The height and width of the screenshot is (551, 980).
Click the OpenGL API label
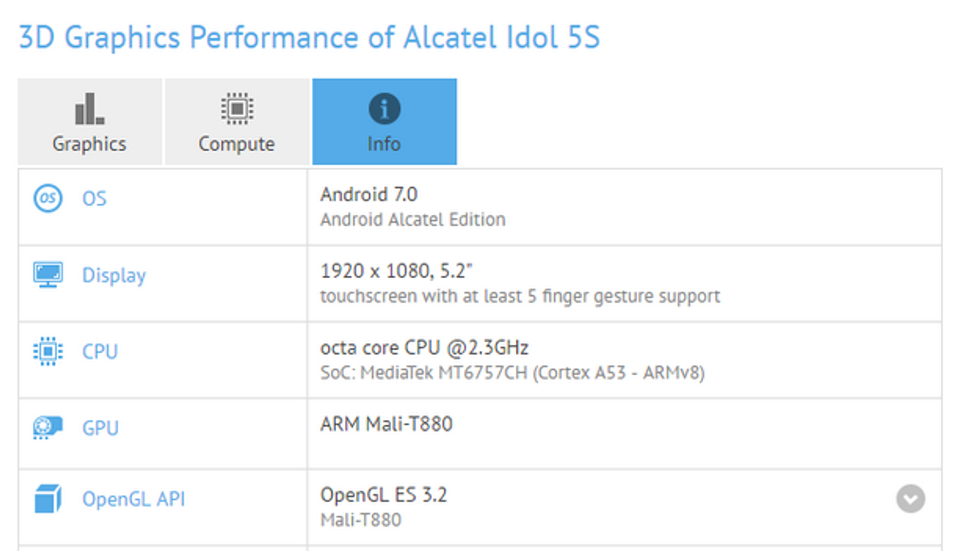tap(134, 499)
